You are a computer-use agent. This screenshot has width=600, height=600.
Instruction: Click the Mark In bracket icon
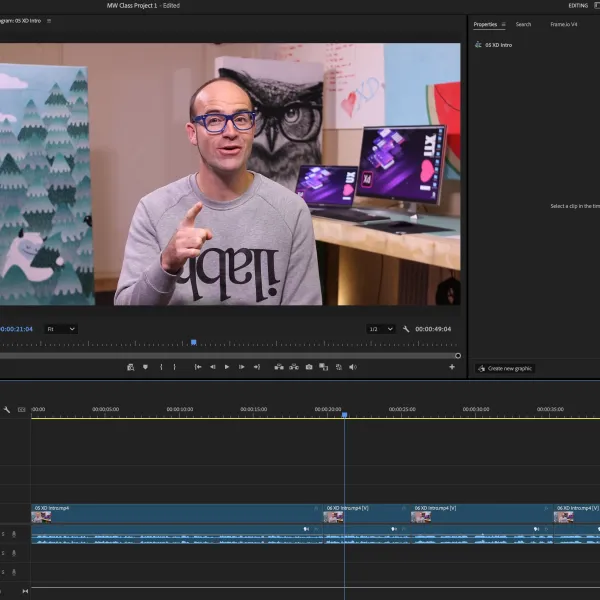161,367
